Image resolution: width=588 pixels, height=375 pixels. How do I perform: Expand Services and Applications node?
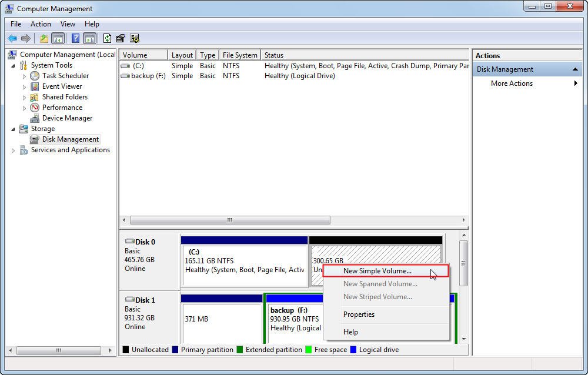tap(14, 150)
